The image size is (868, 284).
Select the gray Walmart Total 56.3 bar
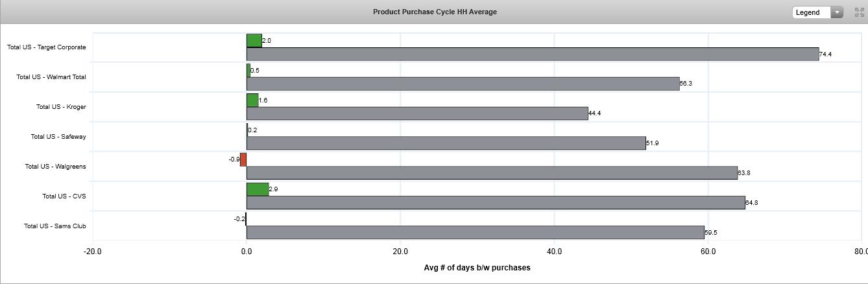(x=463, y=84)
